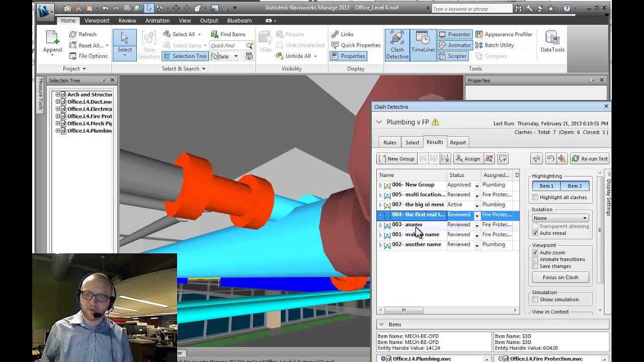Expand Office.L4.Duct node in Selection Tree
This screenshot has height=362, width=644.
pyautogui.click(x=58, y=102)
